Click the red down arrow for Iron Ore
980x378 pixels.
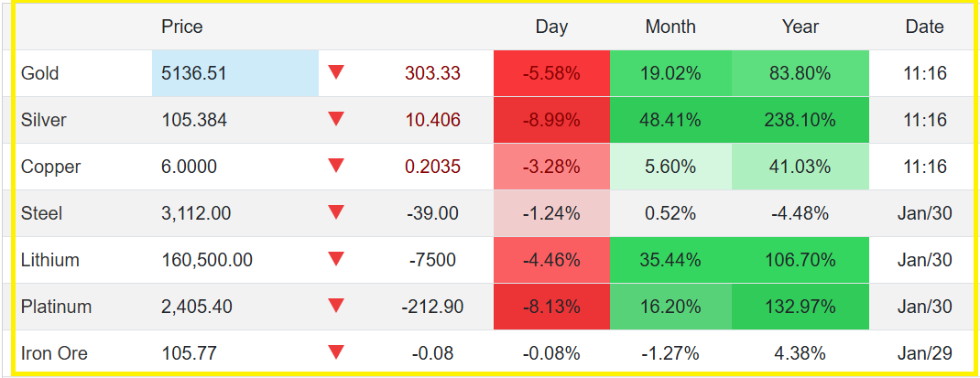tap(336, 352)
